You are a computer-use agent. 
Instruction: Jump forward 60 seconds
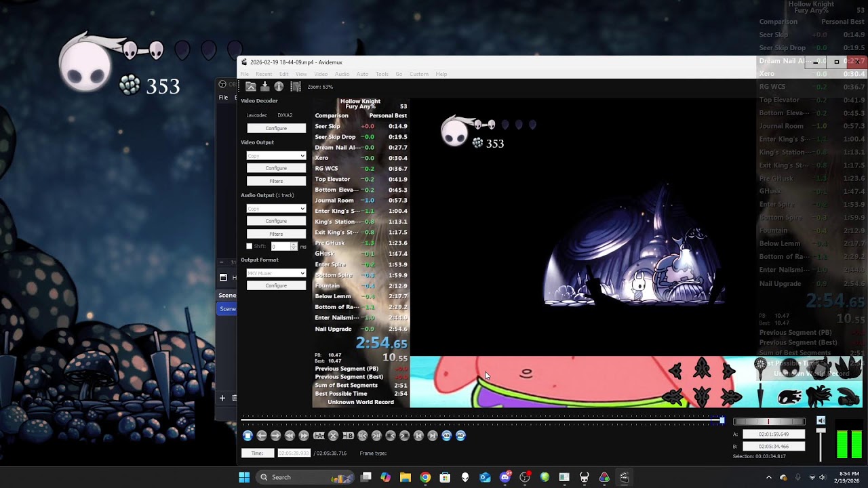[x=460, y=436]
